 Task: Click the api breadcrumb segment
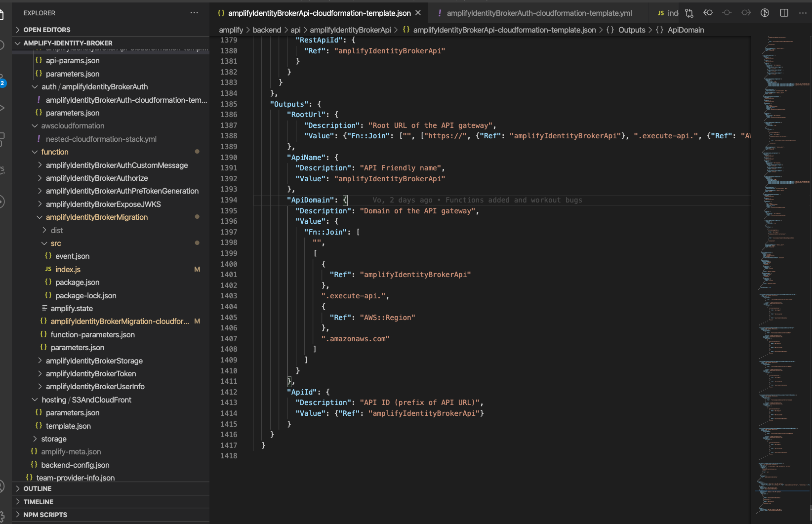point(295,30)
